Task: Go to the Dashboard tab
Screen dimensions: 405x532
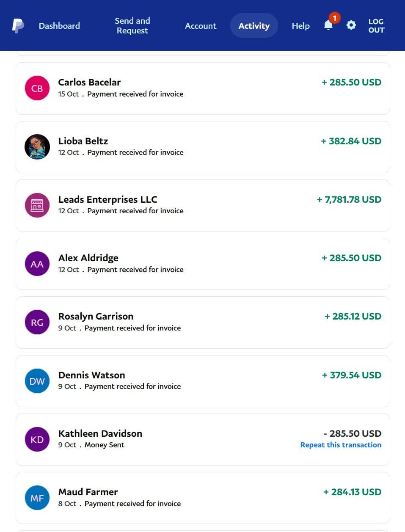Action: click(59, 26)
